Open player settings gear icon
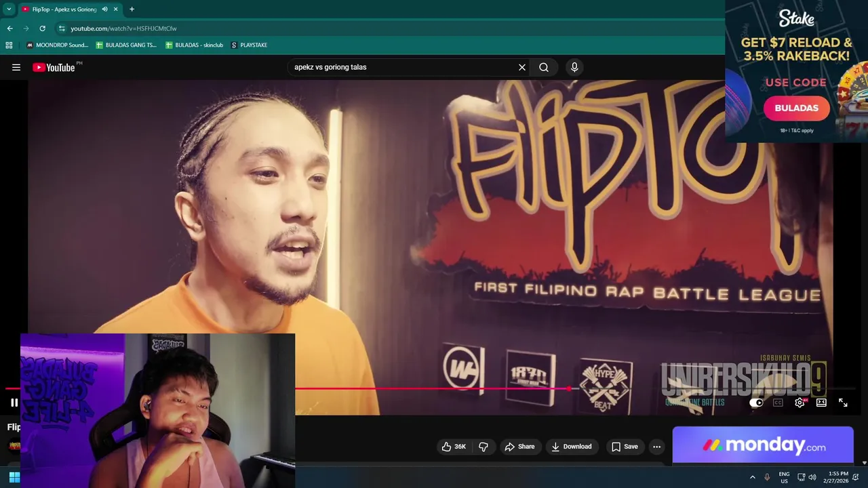868x488 pixels. click(800, 403)
